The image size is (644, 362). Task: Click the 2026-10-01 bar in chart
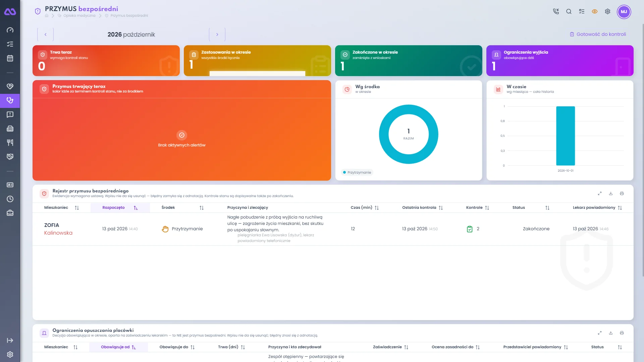566,136
